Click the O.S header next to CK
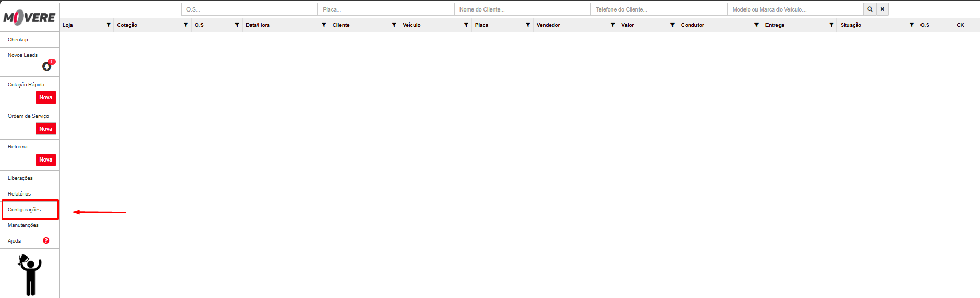The height and width of the screenshot is (298, 980). (925, 25)
